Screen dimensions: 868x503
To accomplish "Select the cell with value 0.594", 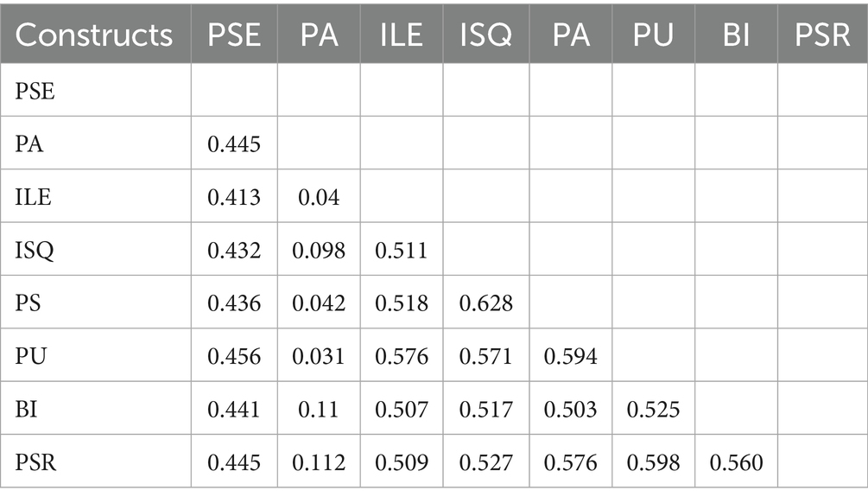I will 570,356.
